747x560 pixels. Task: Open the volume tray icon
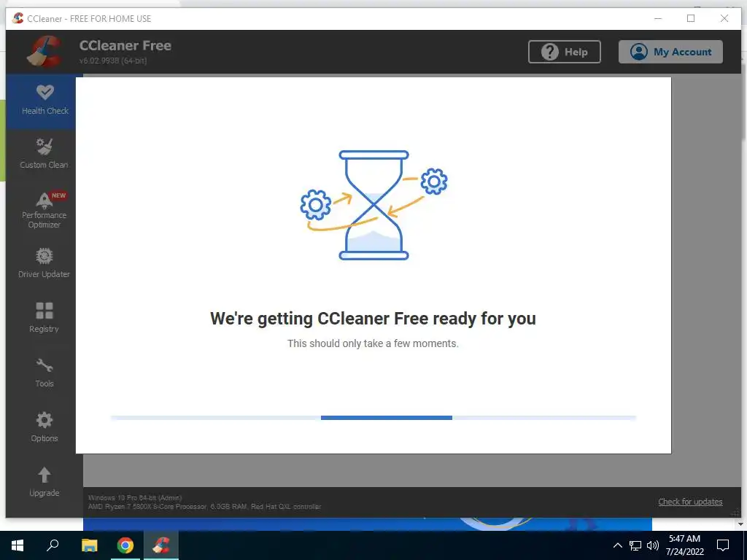point(653,545)
